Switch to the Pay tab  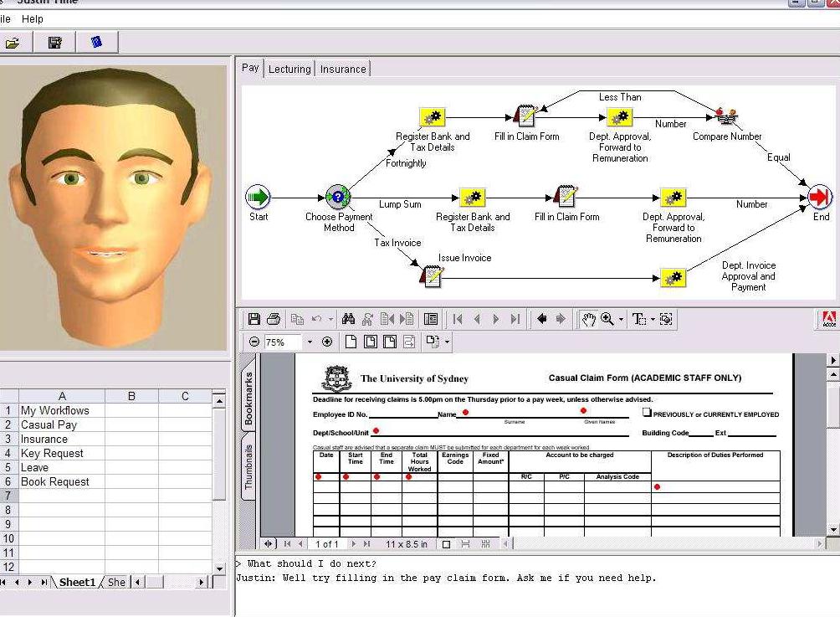pyautogui.click(x=250, y=68)
